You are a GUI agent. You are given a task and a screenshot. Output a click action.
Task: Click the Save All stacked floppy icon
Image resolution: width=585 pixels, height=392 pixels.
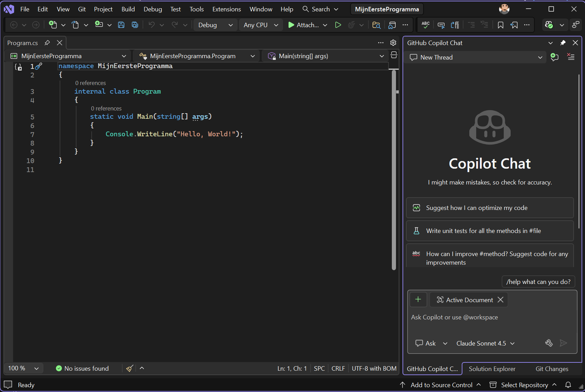click(135, 25)
